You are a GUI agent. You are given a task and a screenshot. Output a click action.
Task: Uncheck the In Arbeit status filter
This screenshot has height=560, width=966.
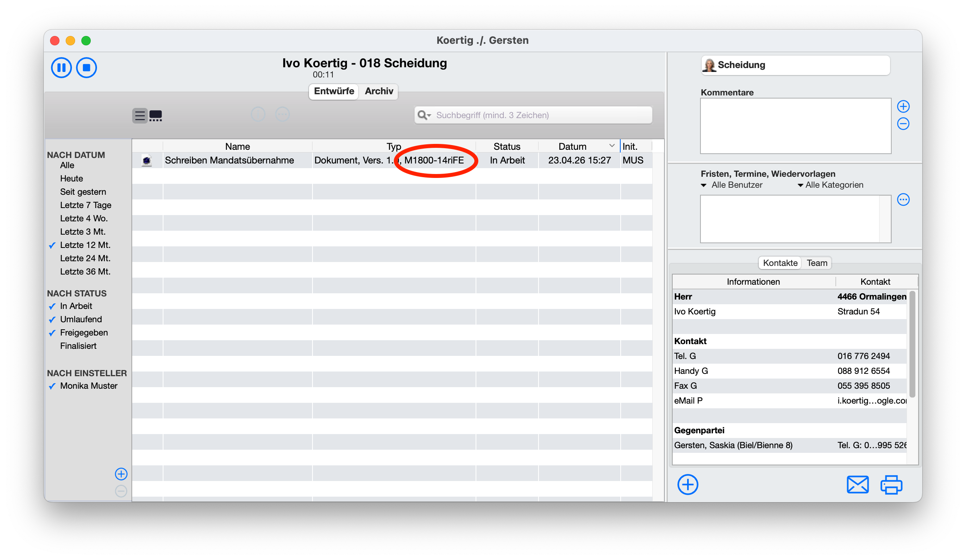coord(76,306)
